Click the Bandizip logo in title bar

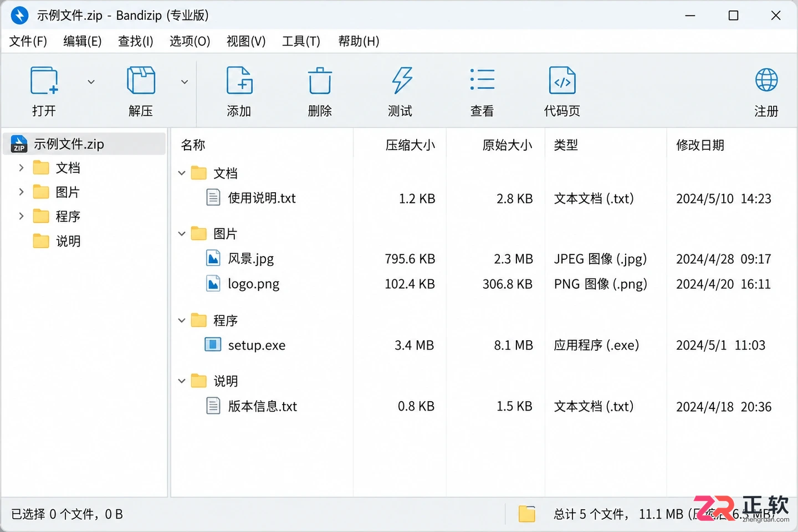click(x=19, y=16)
